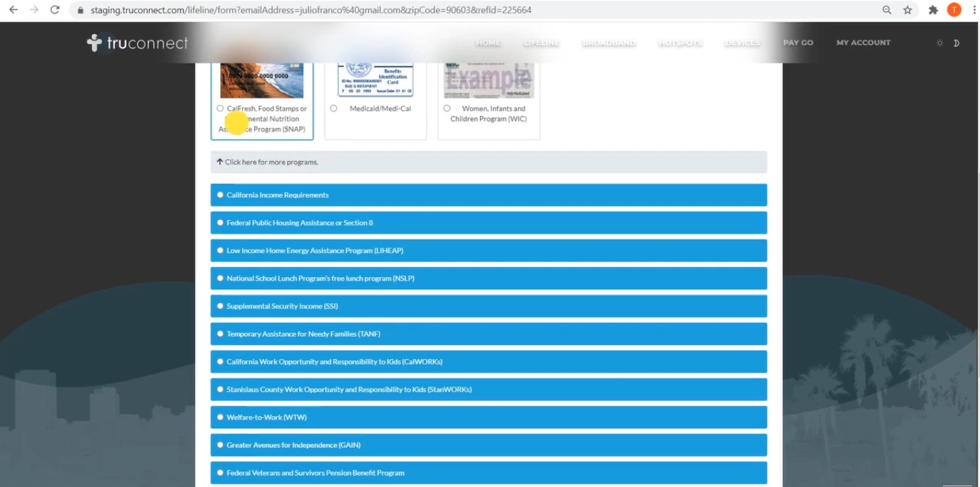Choose Federal Public Housing Assistance or Section 8
This screenshot has height=487, width=980.
click(489, 223)
